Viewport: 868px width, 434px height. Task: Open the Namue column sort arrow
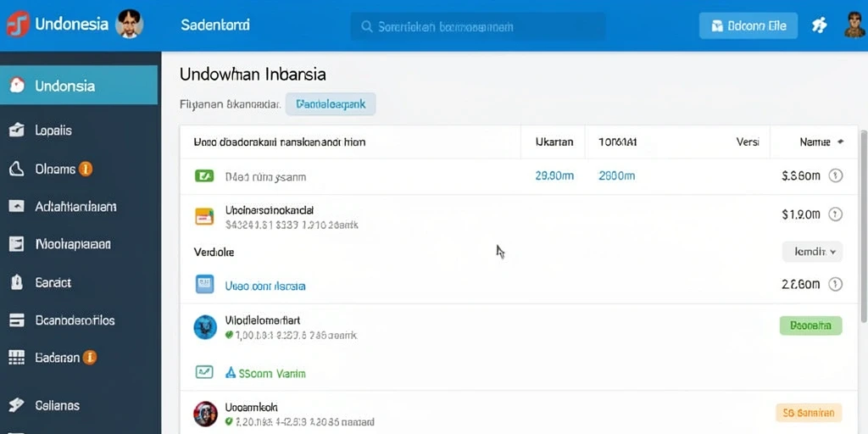tap(840, 142)
